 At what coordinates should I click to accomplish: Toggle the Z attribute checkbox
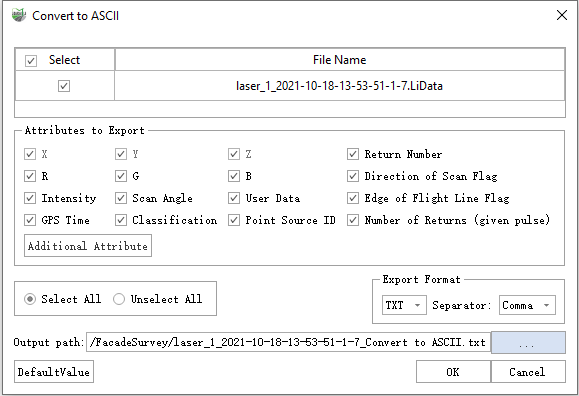click(x=234, y=154)
